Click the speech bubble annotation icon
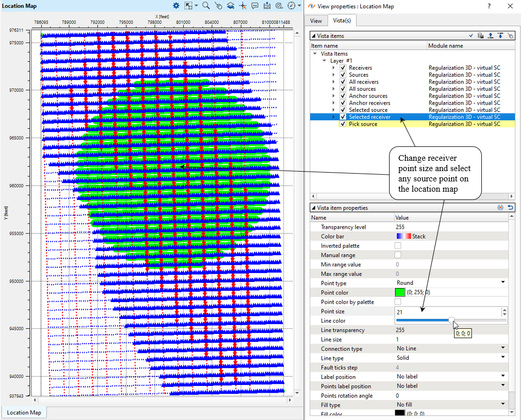The width and height of the screenshot is (521, 420). pyautogui.click(x=255, y=6)
